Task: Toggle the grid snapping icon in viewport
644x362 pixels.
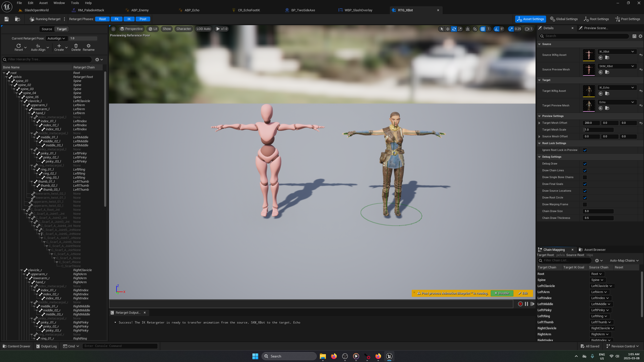Action: click(x=482, y=29)
